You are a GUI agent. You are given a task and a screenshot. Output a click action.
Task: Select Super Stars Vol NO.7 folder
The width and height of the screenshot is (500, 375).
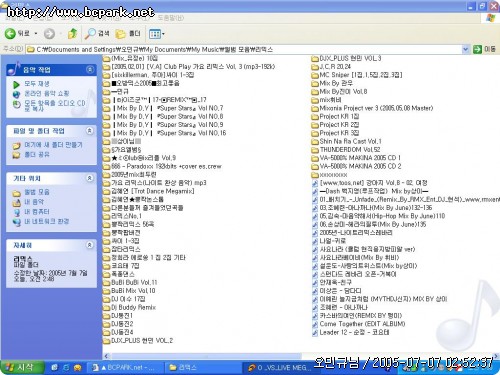point(163,108)
